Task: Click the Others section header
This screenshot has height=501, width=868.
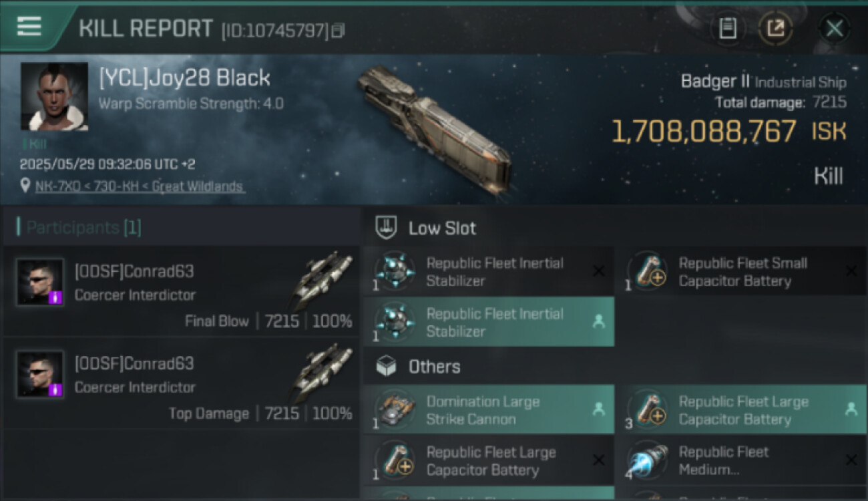Action: pyautogui.click(x=434, y=367)
